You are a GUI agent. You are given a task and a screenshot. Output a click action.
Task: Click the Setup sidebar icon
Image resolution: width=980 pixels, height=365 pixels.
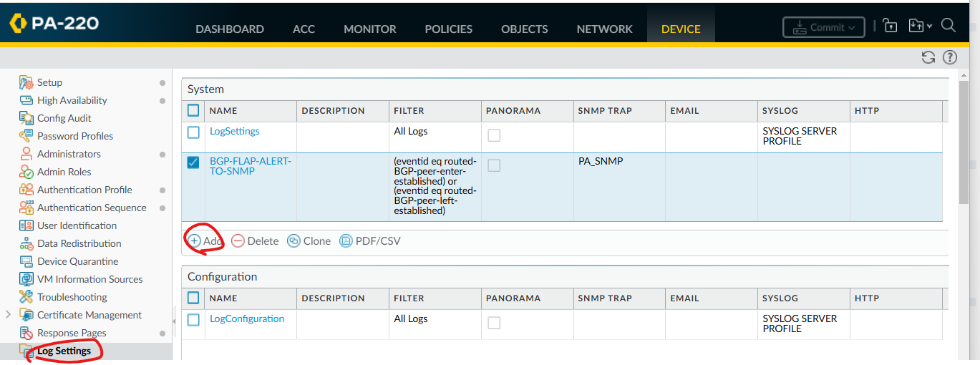tap(26, 82)
